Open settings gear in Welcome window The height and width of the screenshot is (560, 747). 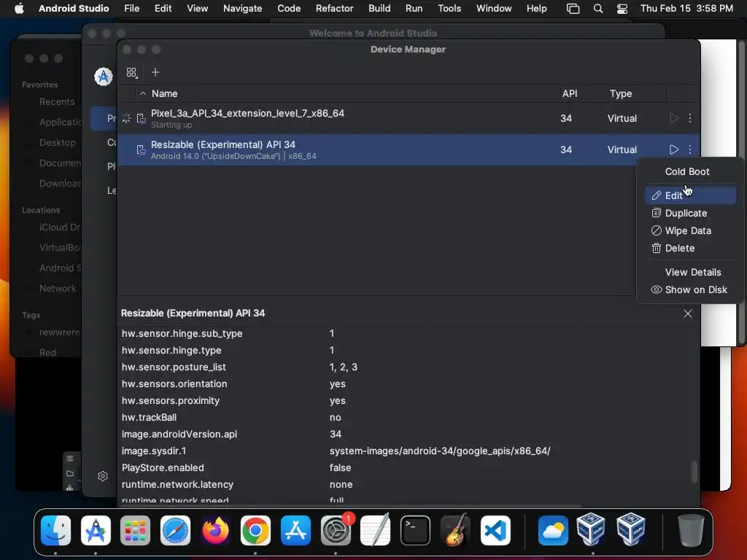[x=102, y=476]
